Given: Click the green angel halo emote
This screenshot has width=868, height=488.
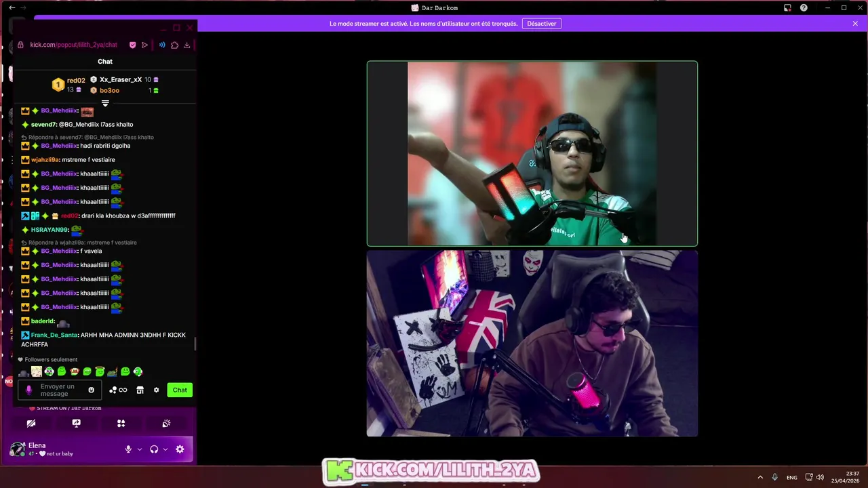Looking at the screenshot, I should (100, 371).
